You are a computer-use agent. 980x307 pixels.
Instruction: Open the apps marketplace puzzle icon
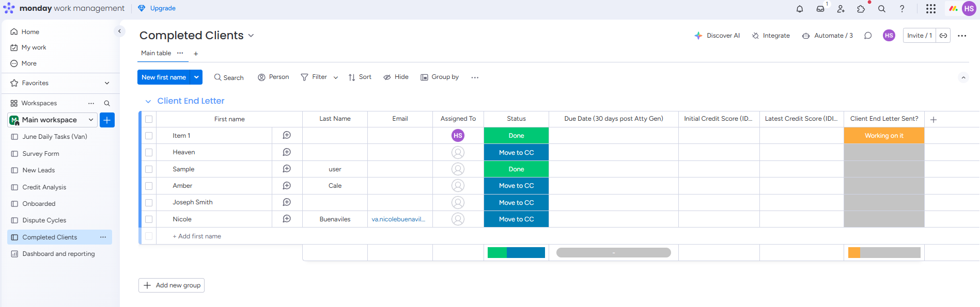click(x=861, y=9)
